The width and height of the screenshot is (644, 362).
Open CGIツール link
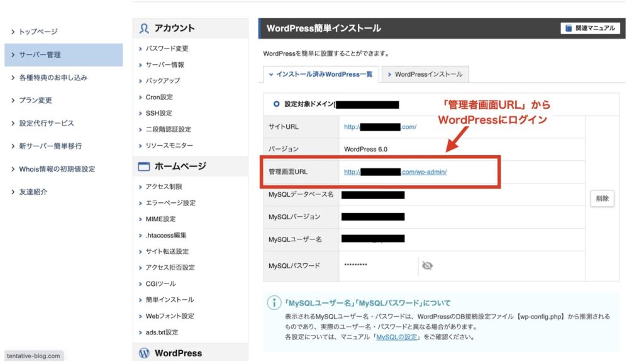tap(160, 284)
